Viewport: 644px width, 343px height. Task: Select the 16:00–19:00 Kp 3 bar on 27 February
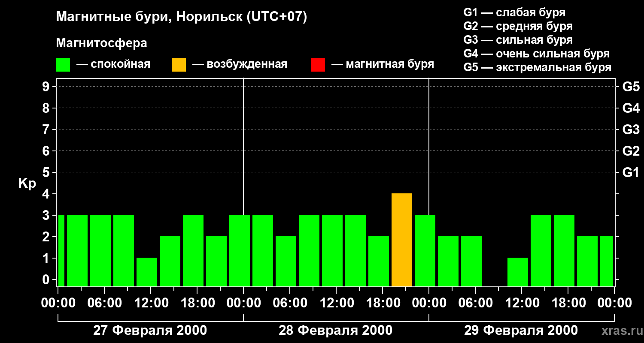193,250
